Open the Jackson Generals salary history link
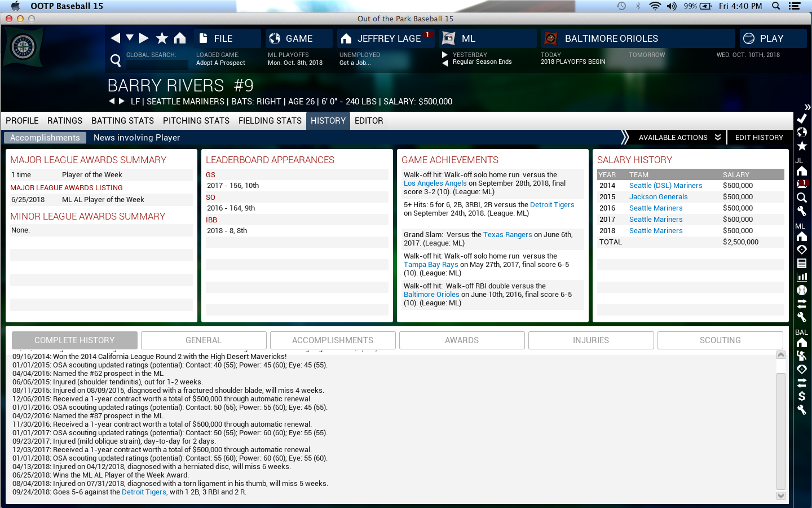Screen dimensions: 812x508 point(658,197)
